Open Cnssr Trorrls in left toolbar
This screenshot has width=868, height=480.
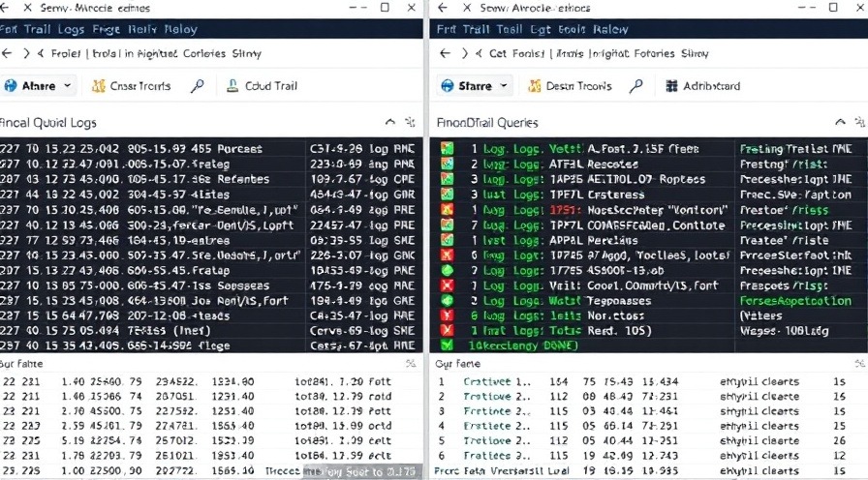pos(131,86)
